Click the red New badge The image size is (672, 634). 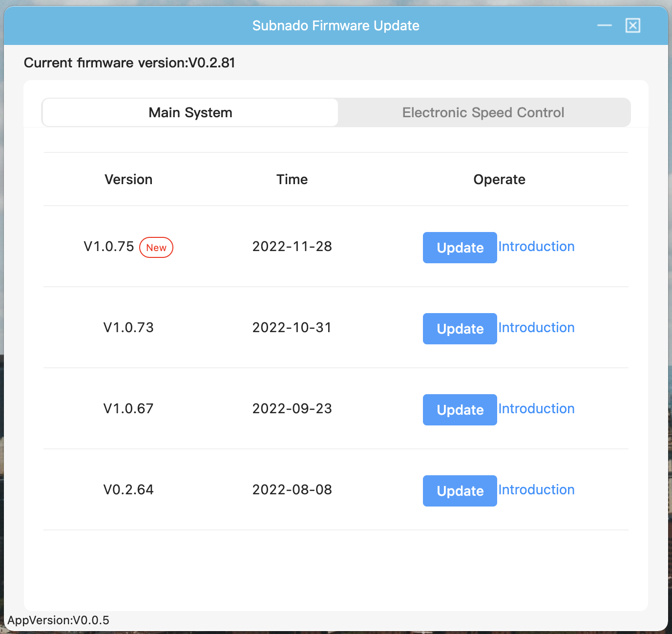(156, 248)
